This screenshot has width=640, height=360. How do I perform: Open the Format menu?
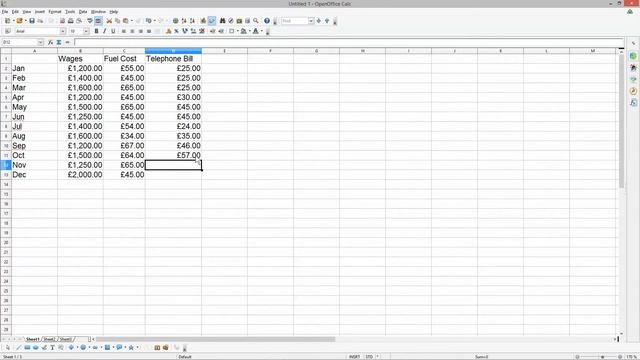click(x=55, y=12)
